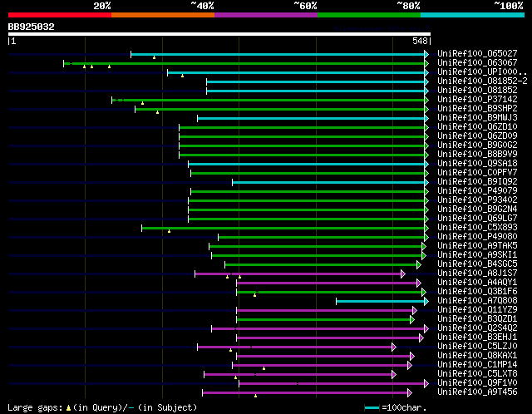Select the UniRef100_C0PFV7 label

477,172
